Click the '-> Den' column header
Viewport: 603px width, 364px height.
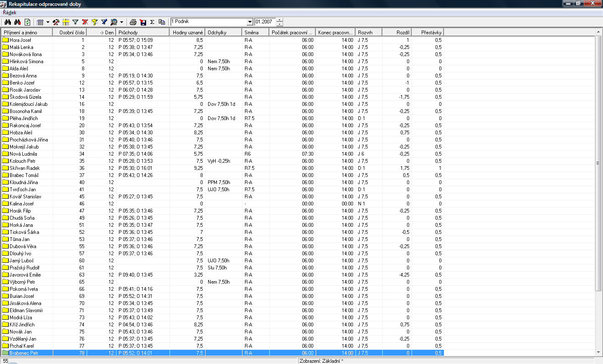[x=101, y=32]
